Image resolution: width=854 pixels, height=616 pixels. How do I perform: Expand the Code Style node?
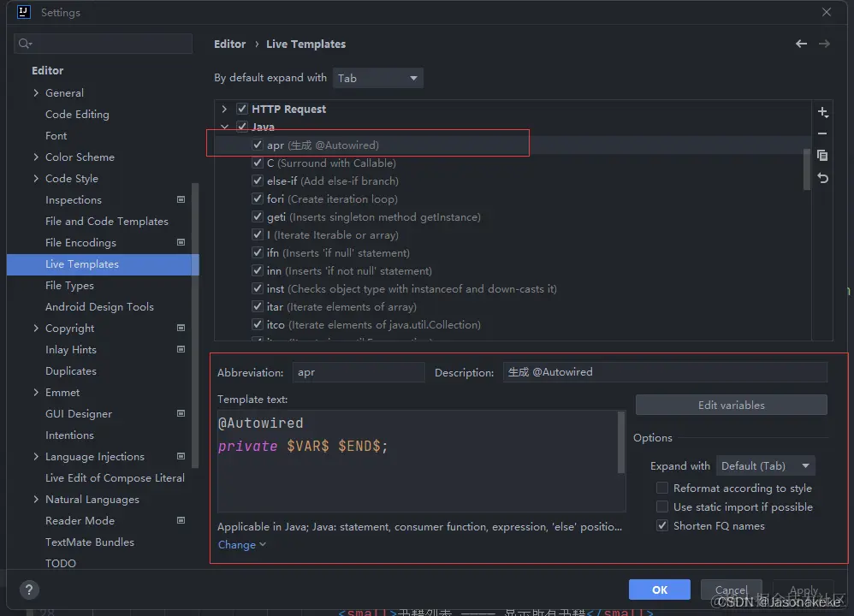click(36, 178)
